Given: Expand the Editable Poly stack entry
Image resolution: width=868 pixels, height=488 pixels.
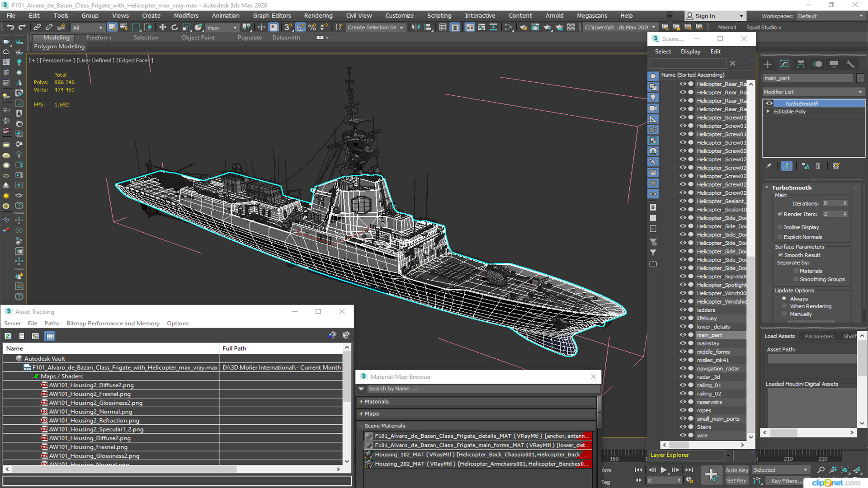Looking at the screenshot, I should click(768, 112).
